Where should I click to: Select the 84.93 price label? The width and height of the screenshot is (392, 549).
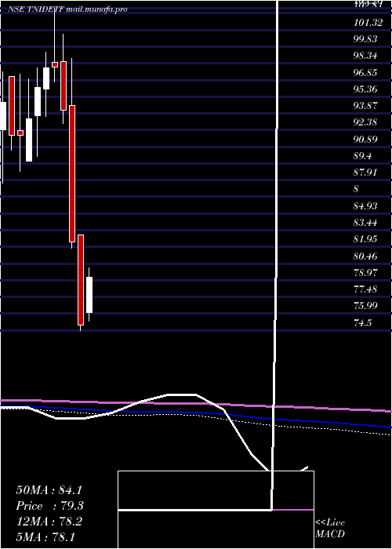[365, 205]
